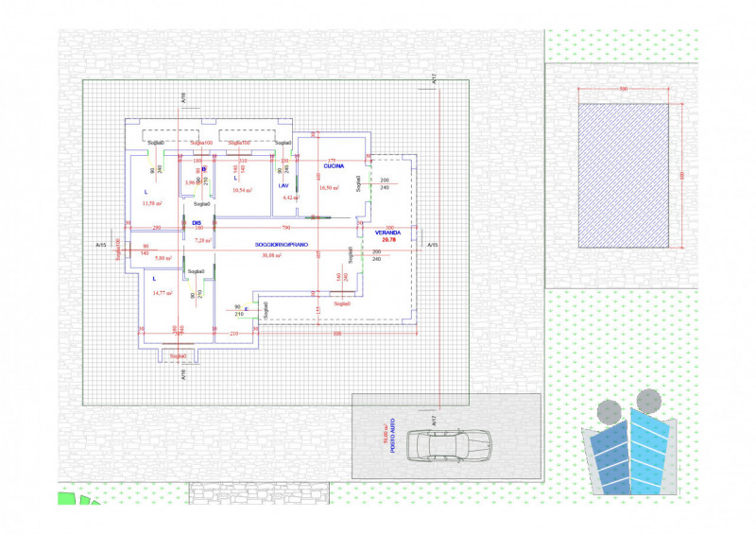Click the A/15 section marker on left
This screenshot has width=756, height=534.
[101, 245]
